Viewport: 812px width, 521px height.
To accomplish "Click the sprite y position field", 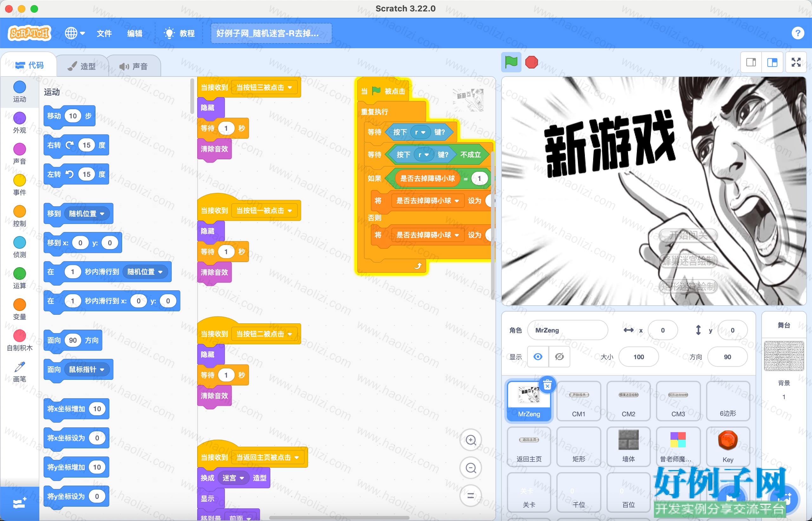I will 732,330.
